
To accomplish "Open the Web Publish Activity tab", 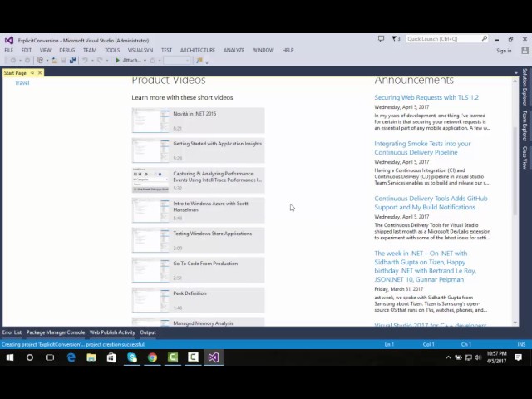I will (x=112, y=332).
